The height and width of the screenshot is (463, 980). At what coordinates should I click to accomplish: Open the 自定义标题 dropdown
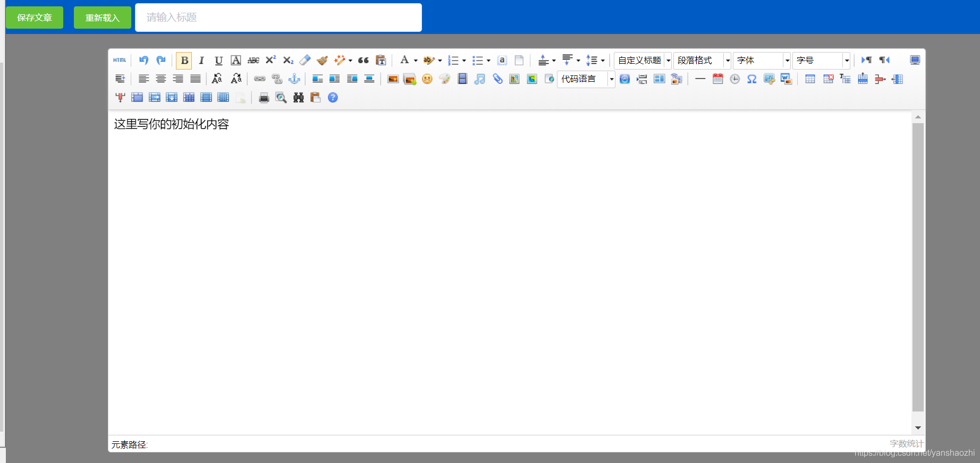point(643,61)
